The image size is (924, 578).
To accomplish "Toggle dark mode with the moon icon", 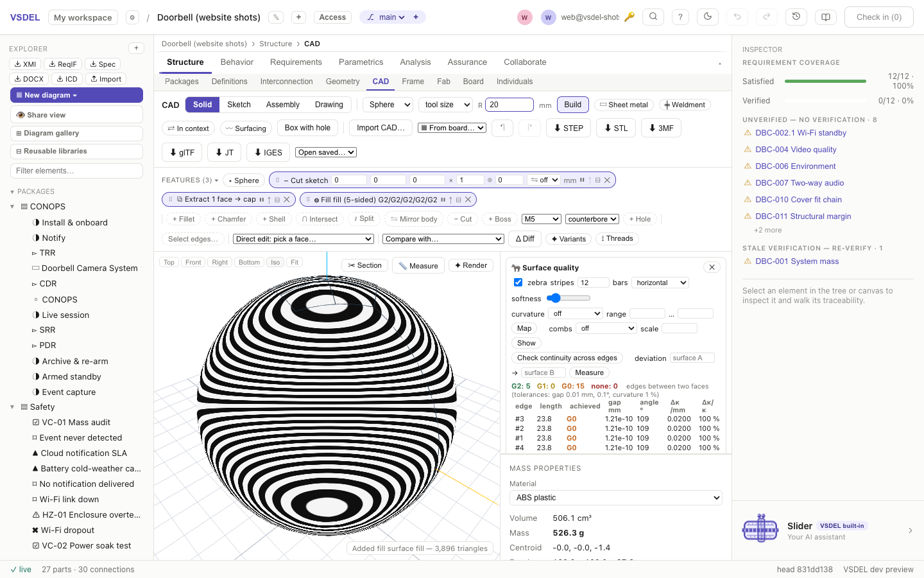I will tap(708, 17).
